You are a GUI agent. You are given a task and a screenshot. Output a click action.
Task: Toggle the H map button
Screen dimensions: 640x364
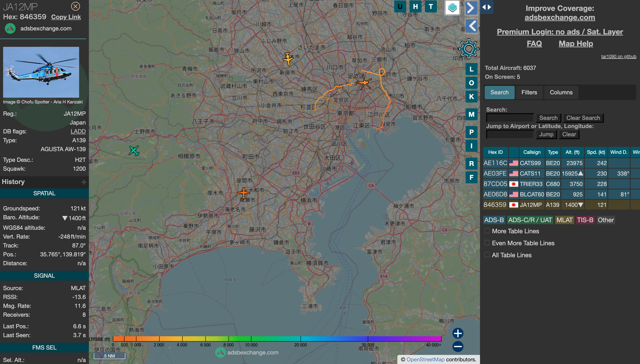pos(415,6)
